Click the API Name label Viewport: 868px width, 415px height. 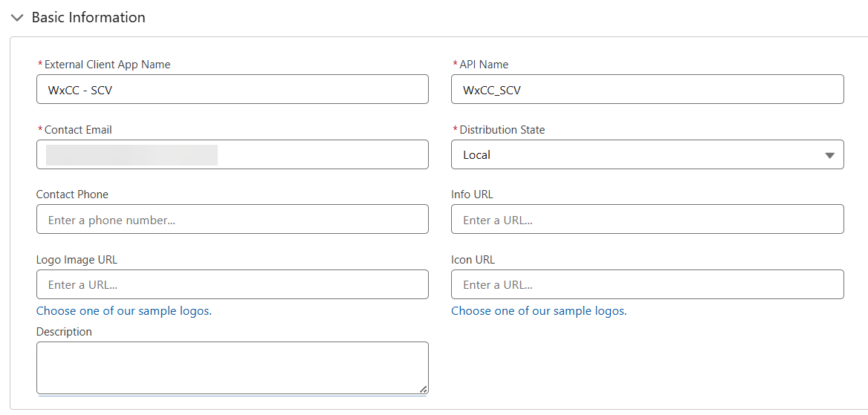pos(484,64)
